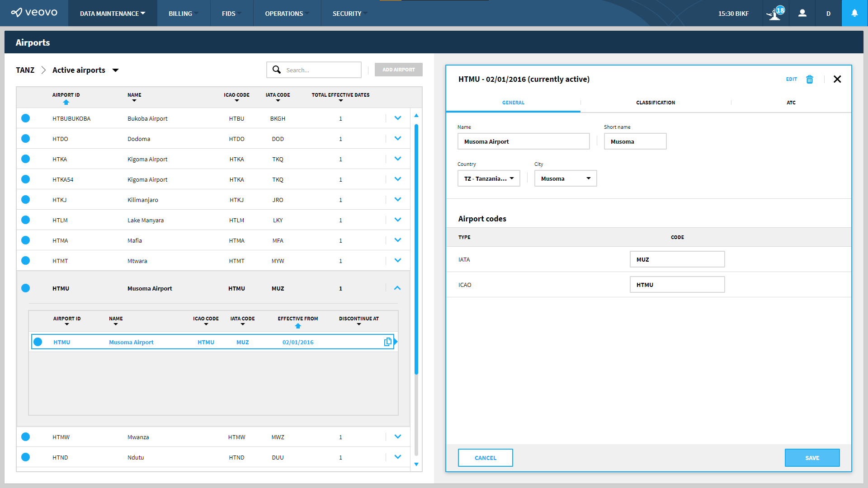The width and height of the screenshot is (868, 488).
Task: Click the search magnifier icon
Action: [x=277, y=70]
